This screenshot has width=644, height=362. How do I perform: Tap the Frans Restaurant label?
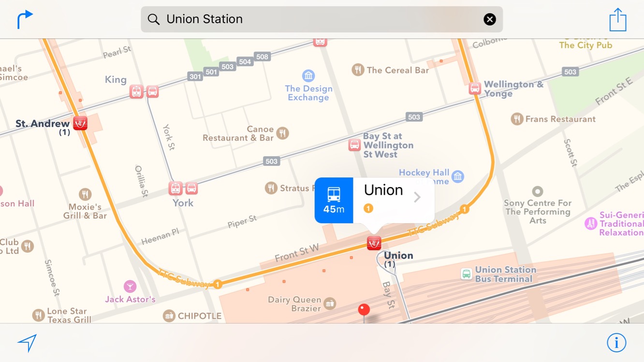pos(560,119)
